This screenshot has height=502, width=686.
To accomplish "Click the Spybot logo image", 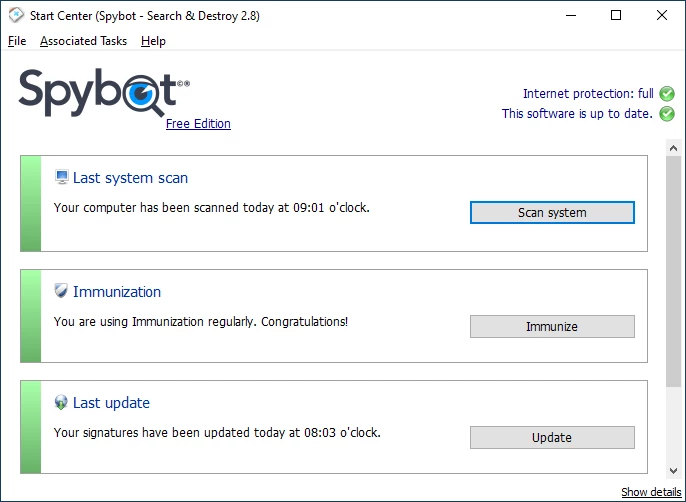I will (103, 93).
